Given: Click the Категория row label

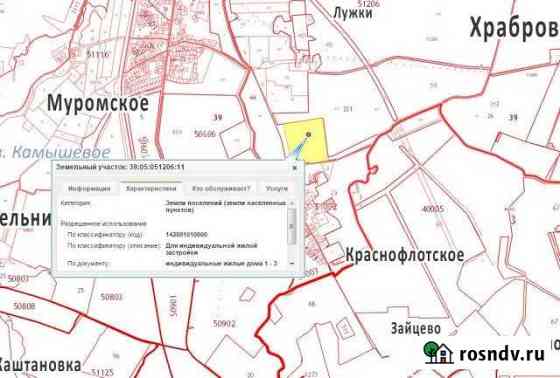Looking at the screenshot, I should (x=76, y=203).
